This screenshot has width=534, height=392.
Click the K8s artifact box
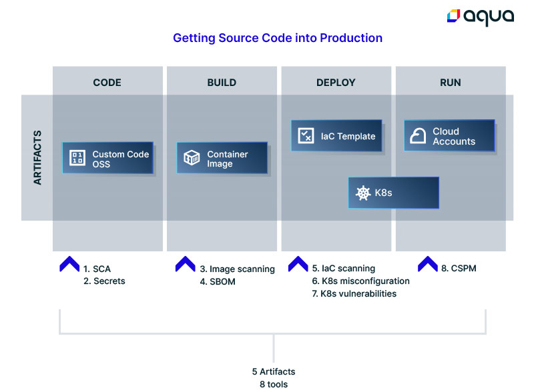click(394, 193)
